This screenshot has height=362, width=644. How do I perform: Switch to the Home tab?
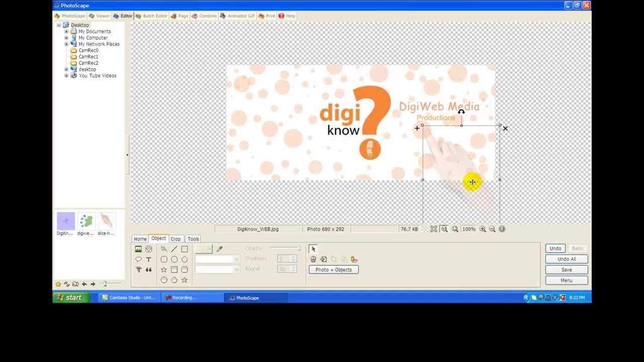pos(140,239)
